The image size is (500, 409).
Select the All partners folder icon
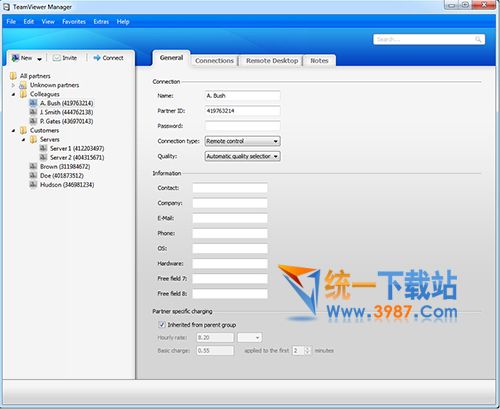point(13,76)
